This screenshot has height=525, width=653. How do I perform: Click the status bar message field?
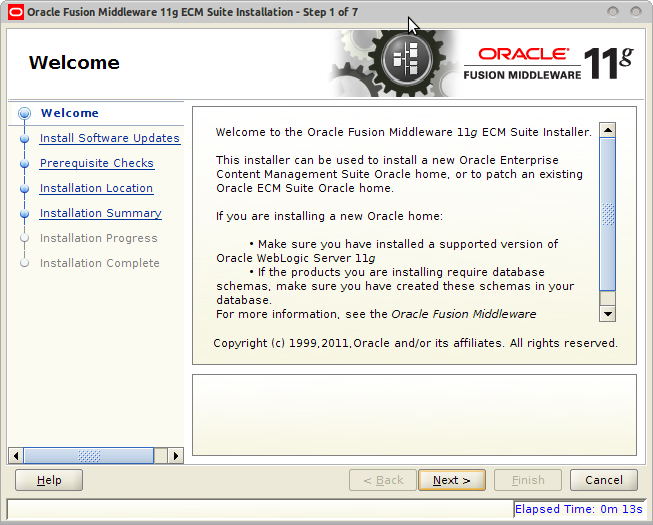pos(260,509)
